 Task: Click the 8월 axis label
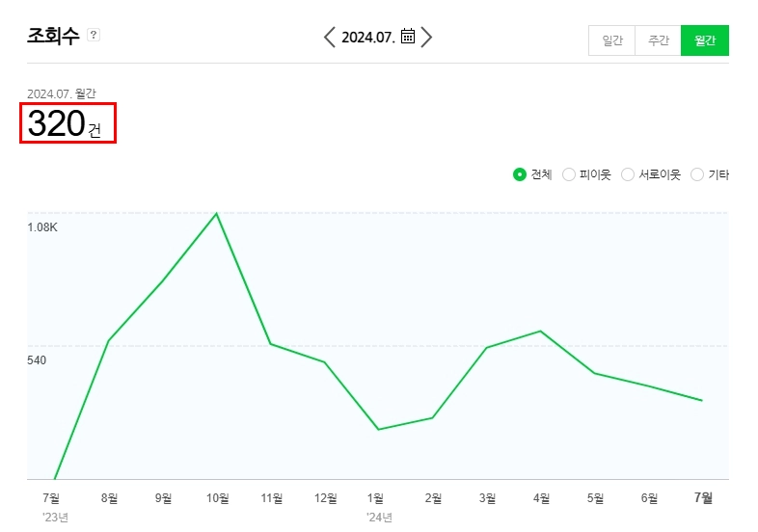109,497
